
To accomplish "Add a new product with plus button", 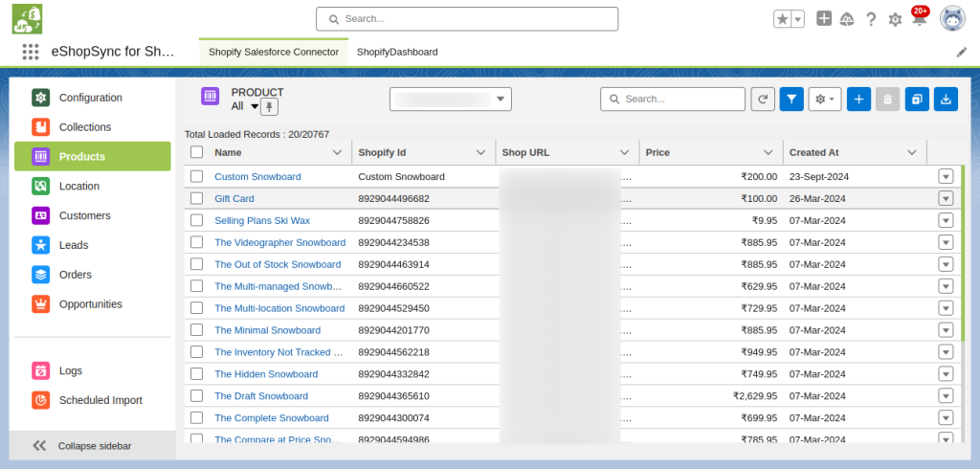I will [x=858, y=99].
